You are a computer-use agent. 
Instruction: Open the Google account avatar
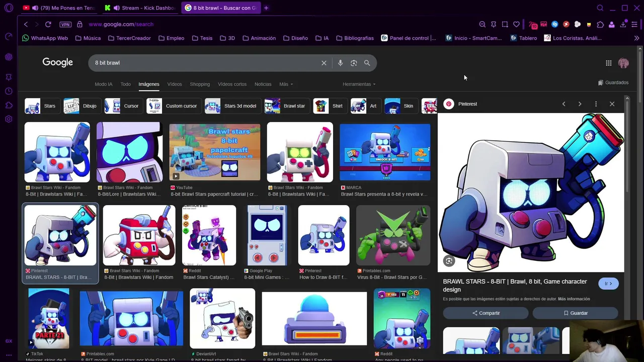pos(623,63)
